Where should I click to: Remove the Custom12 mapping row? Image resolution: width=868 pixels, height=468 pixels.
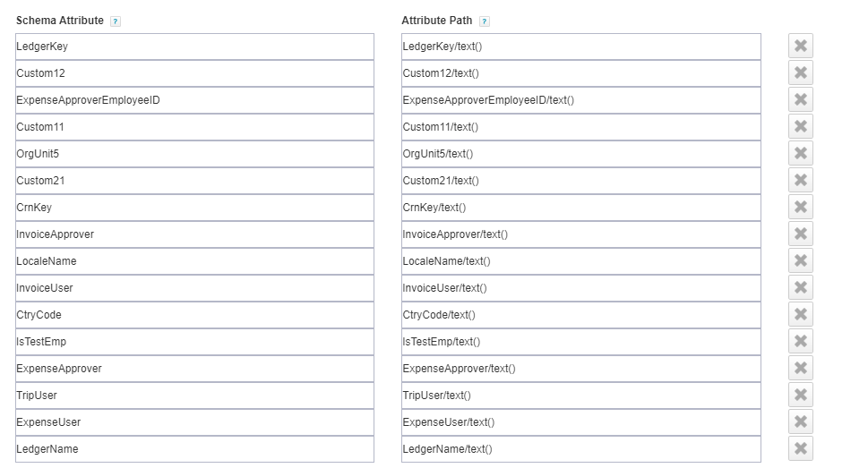801,73
